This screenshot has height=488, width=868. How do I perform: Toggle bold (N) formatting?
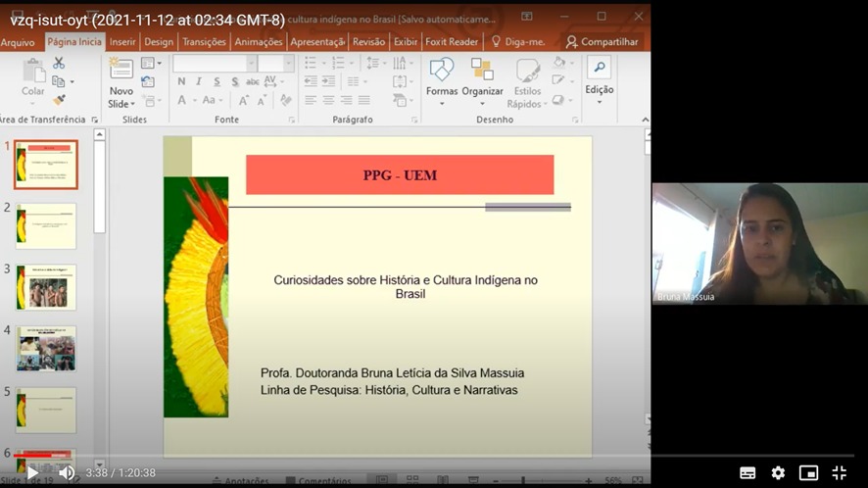[181, 81]
